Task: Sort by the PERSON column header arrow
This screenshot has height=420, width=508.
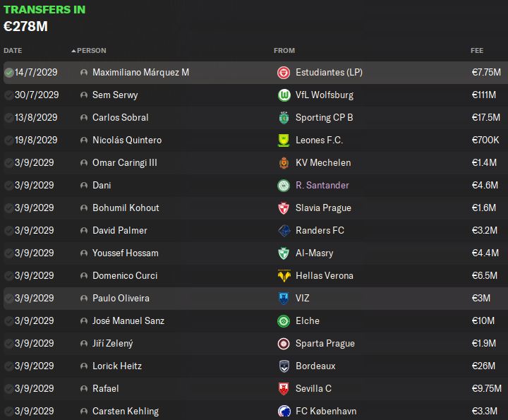Action: pyautogui.click(x=73, y=51)
